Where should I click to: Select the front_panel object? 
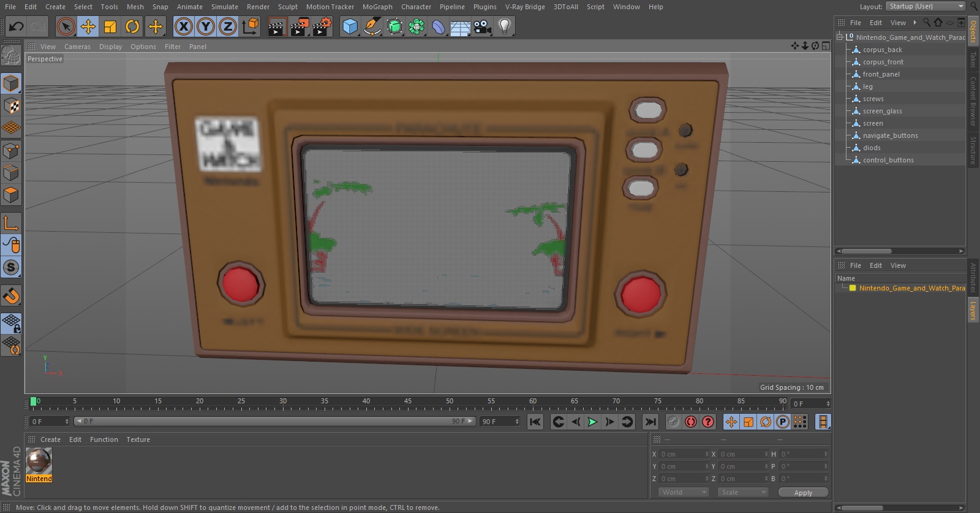pyautogui.click(x=881, y=74)
